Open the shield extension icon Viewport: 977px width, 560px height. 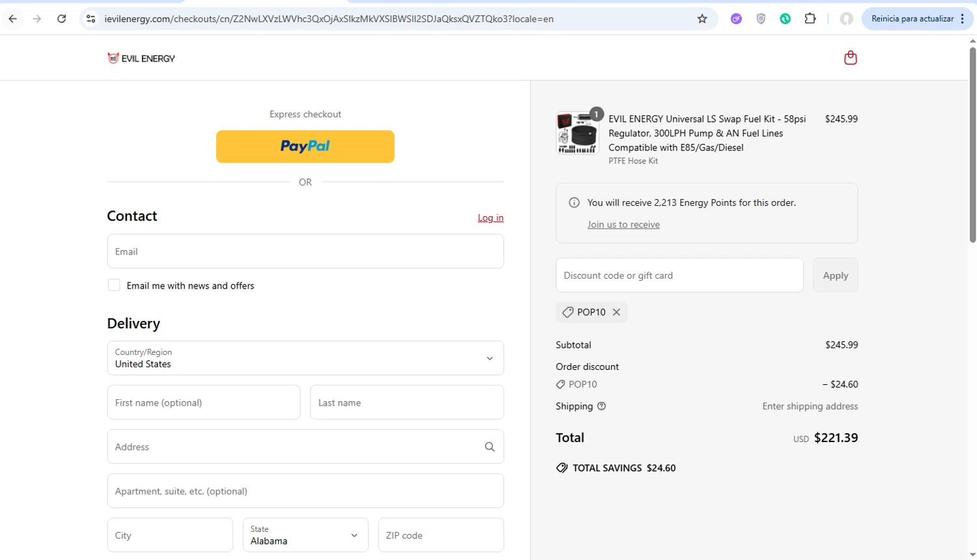click(x=761, y=19)
